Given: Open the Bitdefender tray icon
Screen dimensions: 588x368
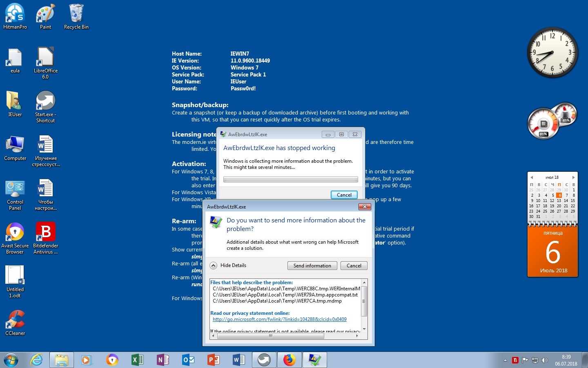Looking at the screenshot, I should [x=515, y=360].
